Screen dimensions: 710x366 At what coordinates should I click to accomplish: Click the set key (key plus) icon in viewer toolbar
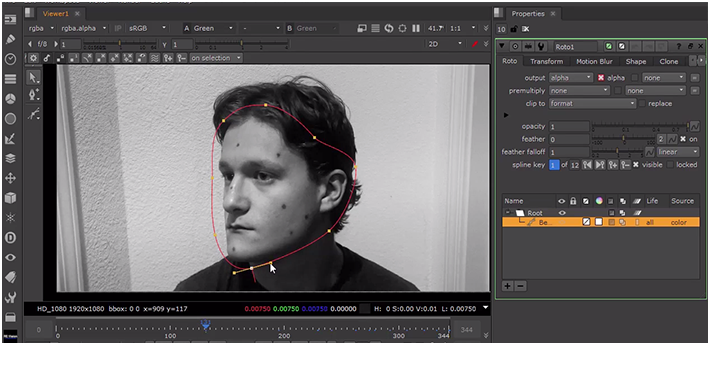(168, 58)
